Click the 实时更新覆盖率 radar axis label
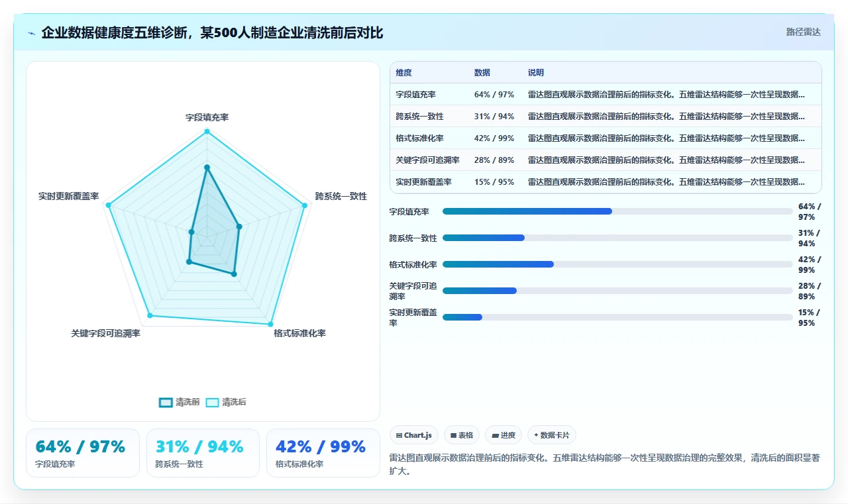Viewport: 848px width, 504px height. coord(68,196)
